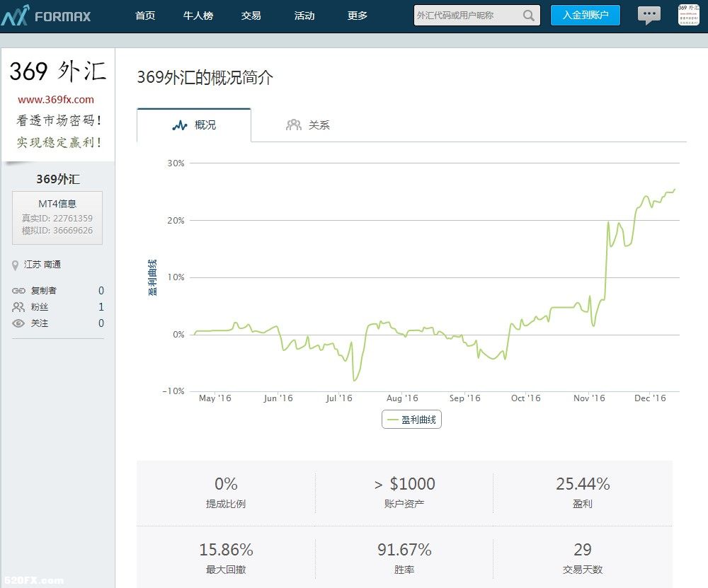Select the 真实ID: 22761359 text
This screenshot has width=708, height=588.
point(57,219)
